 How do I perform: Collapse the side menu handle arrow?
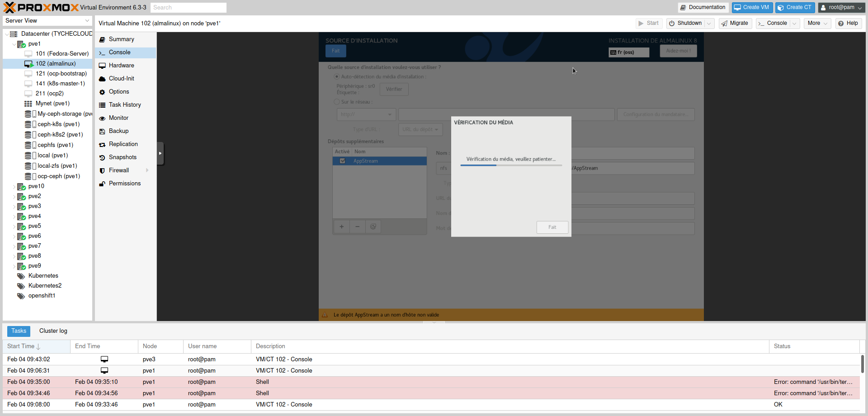(x=160, y=154)
